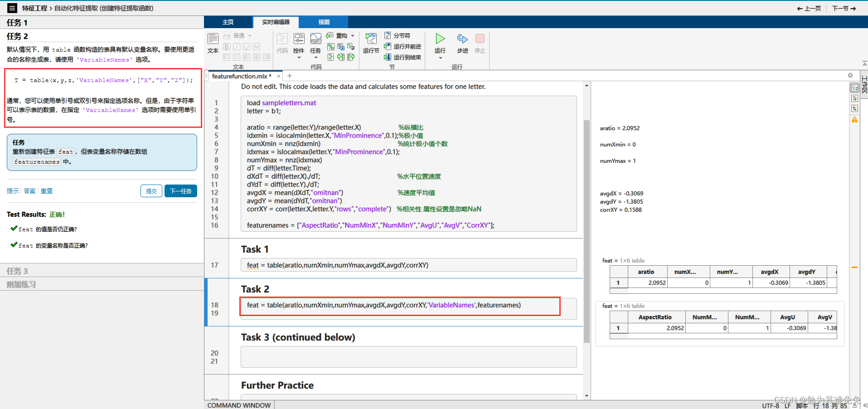Click the uncomment icon
This screenshot has width=868, height=409.
point(341,47)
